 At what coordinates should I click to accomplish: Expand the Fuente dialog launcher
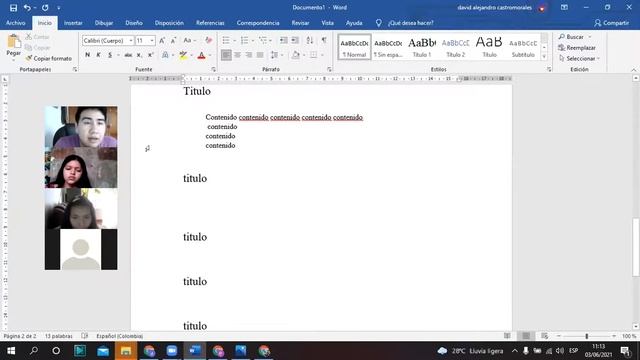[x=213, y=70]
